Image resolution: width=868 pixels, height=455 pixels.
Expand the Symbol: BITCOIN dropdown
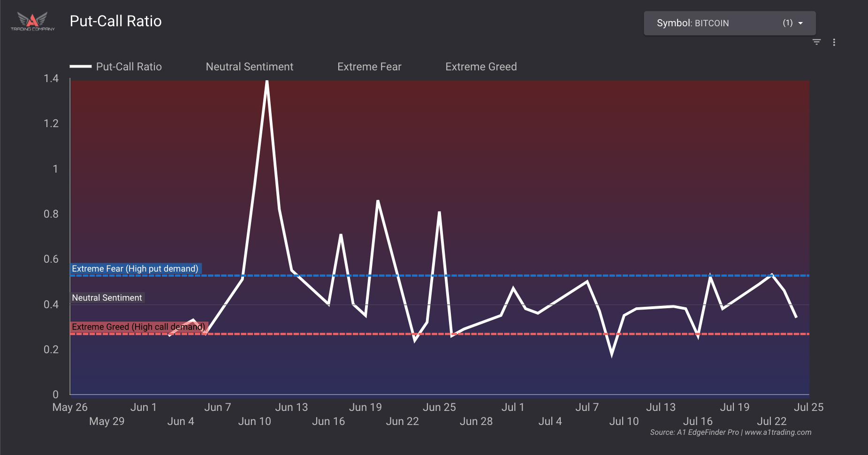coord(729,23)
